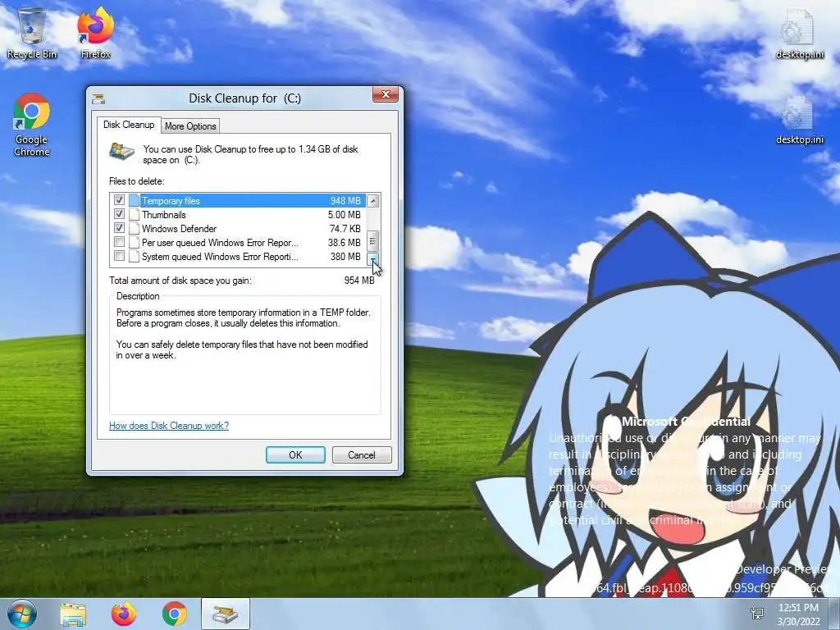The image size is (840, 630).
Task: Click the file list scroll up arrow
Action: click(373, 201)
